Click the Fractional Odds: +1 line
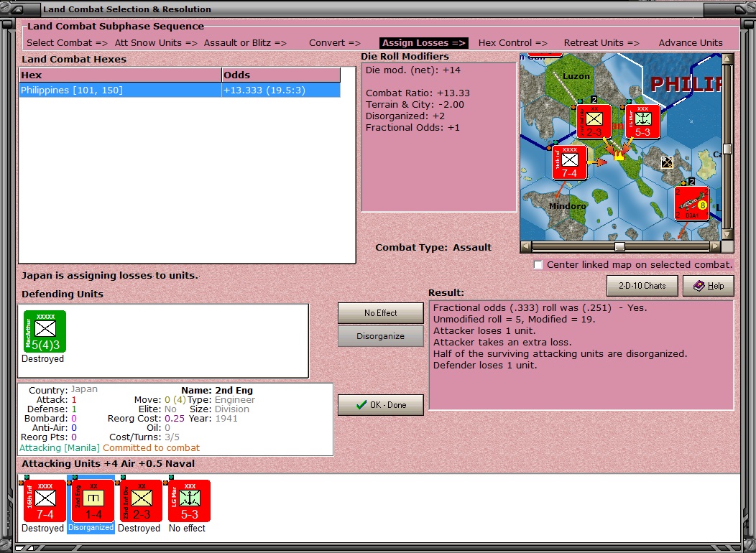Viewport: 756px width, 553px height. tap(412, 128)
